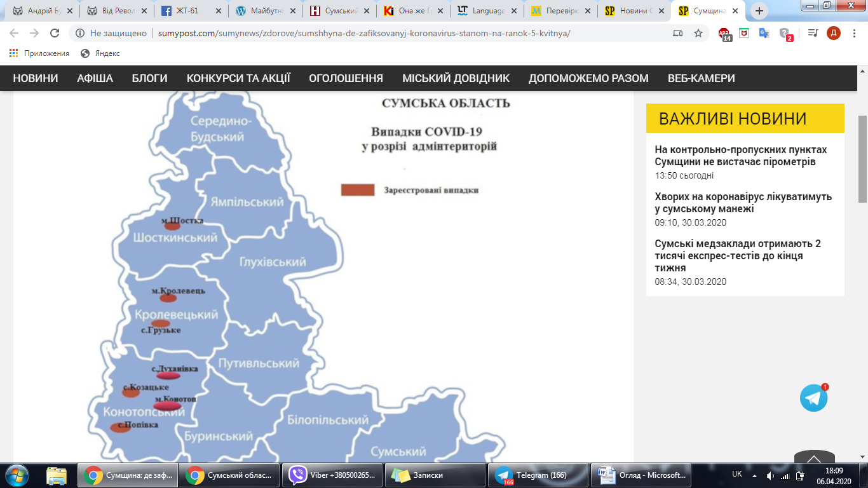Viewport: 868px width, 488px height.
Task: Click the send-to-devices icon in address bar
Action: (677, 33)
